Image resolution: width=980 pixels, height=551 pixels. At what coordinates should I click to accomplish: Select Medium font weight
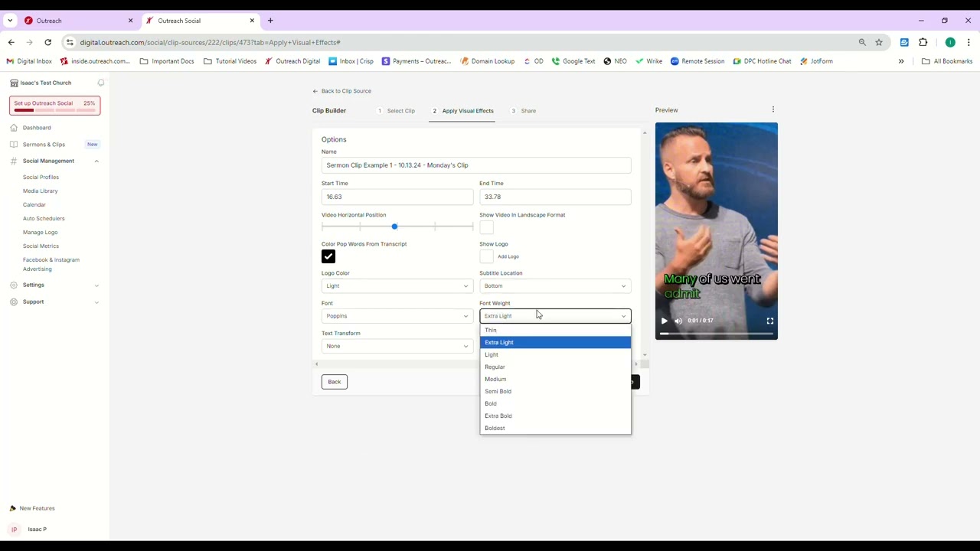point(555,379)
